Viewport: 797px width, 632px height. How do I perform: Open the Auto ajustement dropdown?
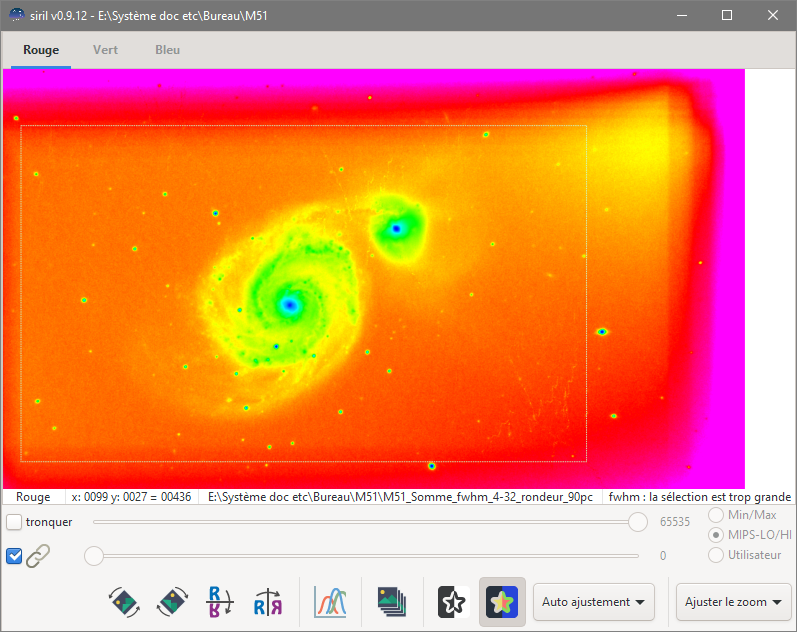[594, 602]
